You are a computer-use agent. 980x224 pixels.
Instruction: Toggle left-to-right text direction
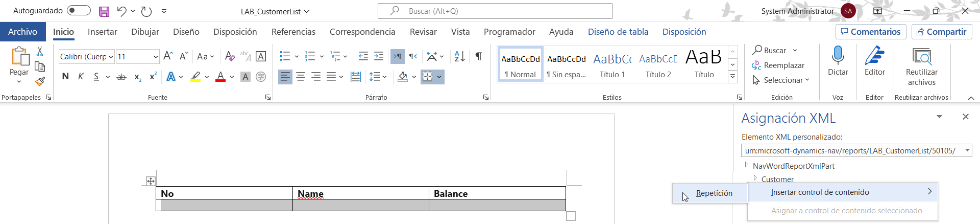pos(398,56)
